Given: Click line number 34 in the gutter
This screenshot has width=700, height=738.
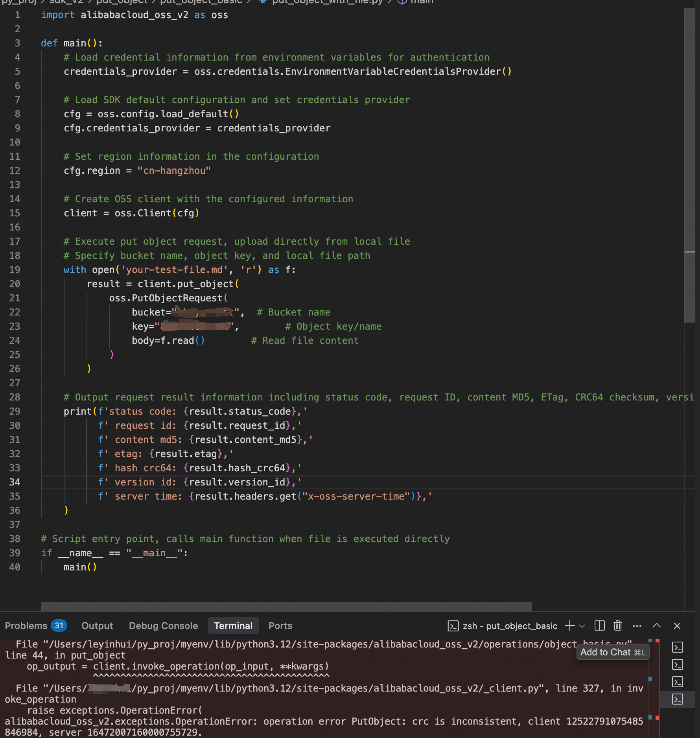Looking at the screenshot, I should point(15,482).
